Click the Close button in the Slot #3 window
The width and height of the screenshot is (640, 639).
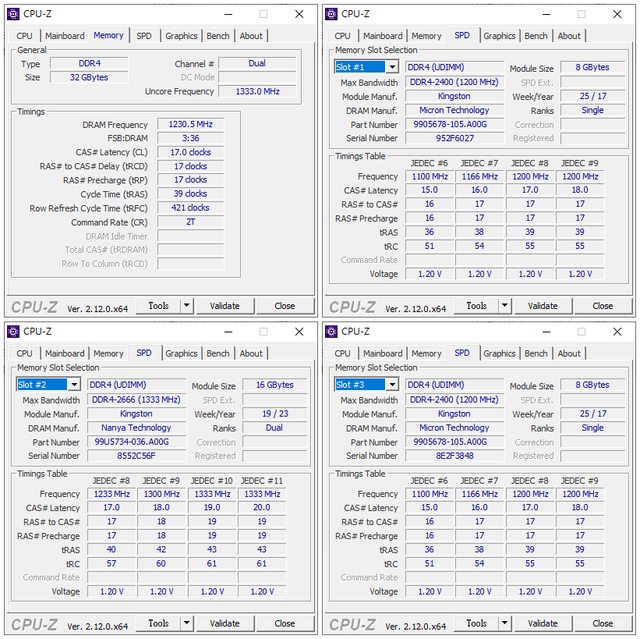[602, 624]
